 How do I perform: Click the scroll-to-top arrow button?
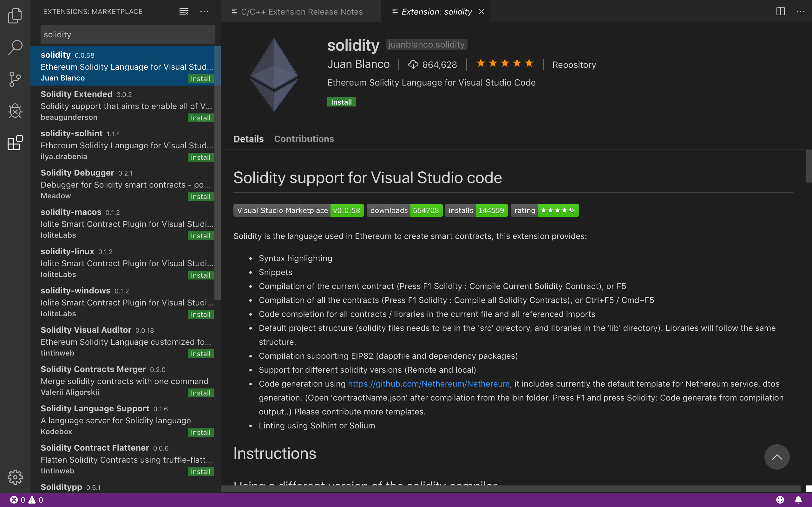[x=776, y=457]
